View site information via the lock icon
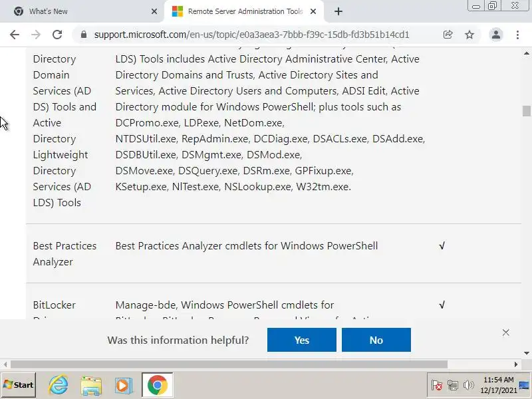 [84, 35]
